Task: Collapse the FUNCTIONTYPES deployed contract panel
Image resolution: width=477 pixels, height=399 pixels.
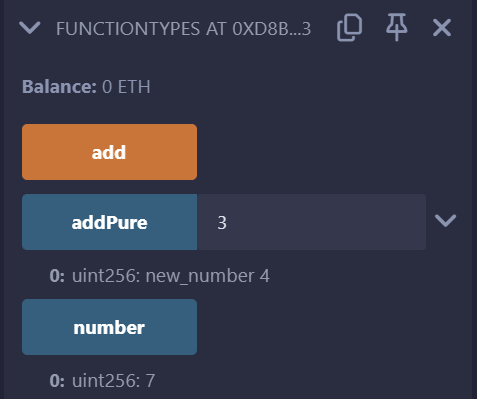Action: point(30,28)
